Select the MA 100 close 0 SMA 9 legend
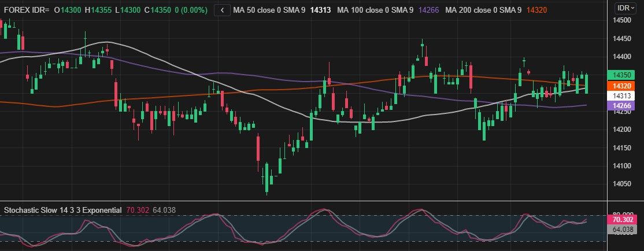644x251 pixels. coord(375,10)
